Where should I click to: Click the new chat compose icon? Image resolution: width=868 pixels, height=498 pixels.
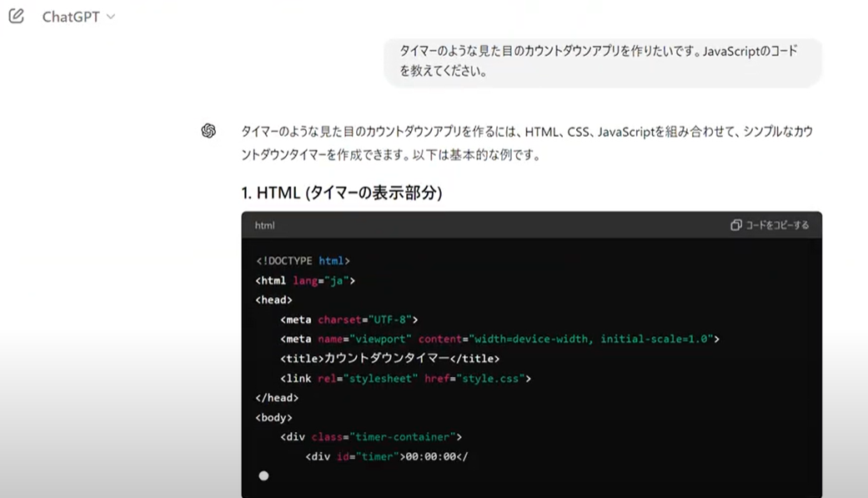pos(16,17)
